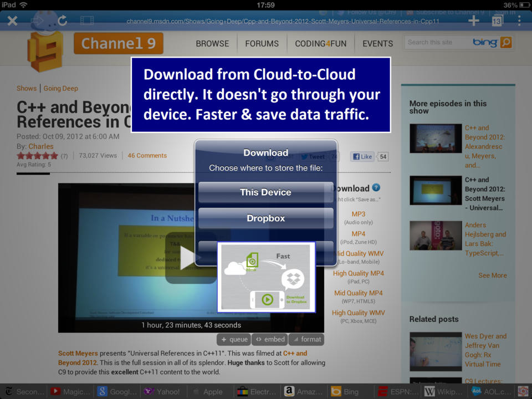Open the CODING4FUN menu

click(321, 44)
